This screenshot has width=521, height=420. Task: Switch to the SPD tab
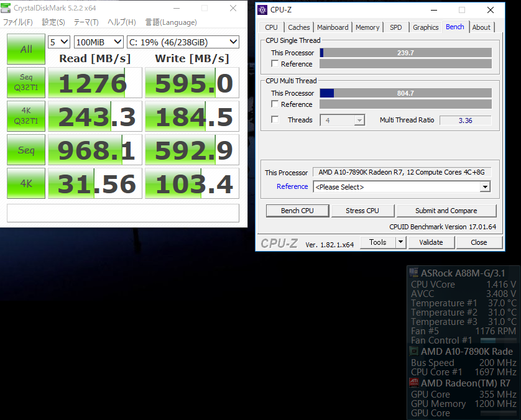[396, 27]
